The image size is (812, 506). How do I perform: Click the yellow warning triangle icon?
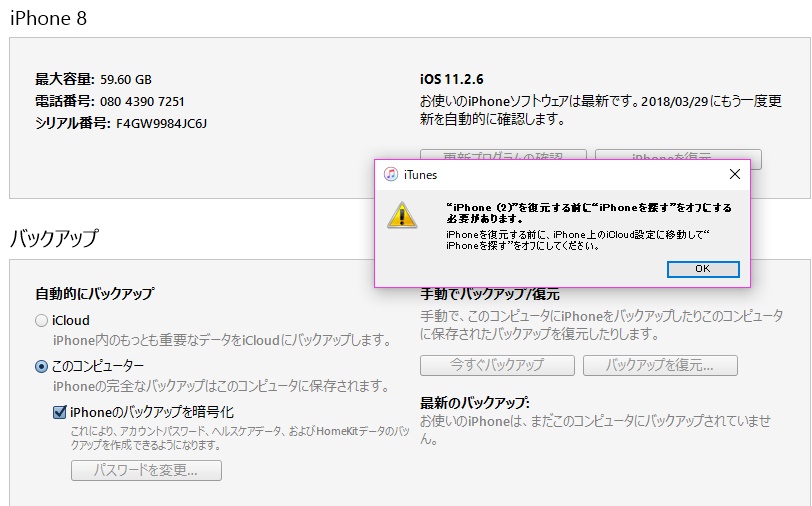[402, 215]
